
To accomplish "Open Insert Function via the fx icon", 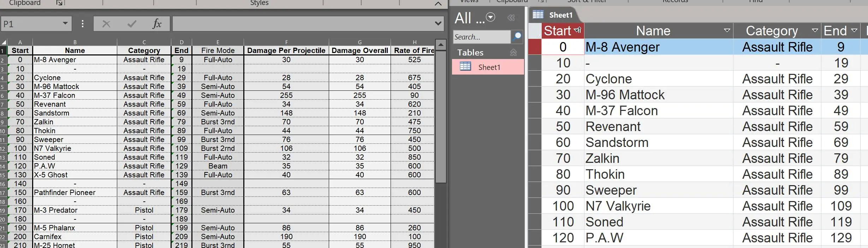I will click(157, 24).
